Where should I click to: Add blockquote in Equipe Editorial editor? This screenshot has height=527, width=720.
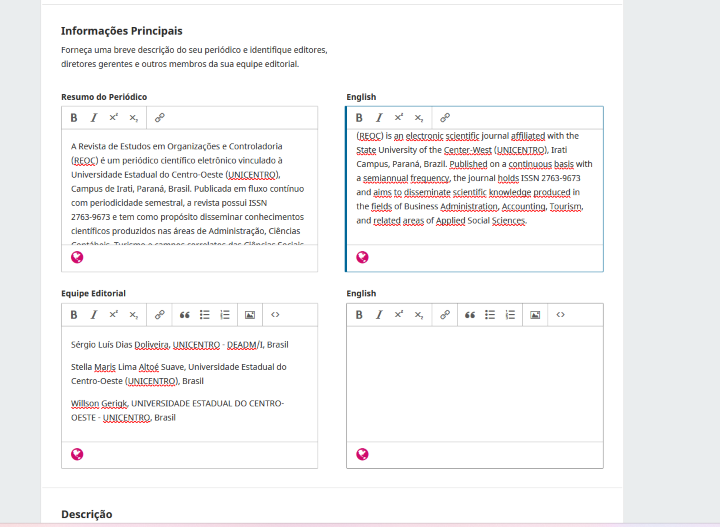(x=185, y=315)
